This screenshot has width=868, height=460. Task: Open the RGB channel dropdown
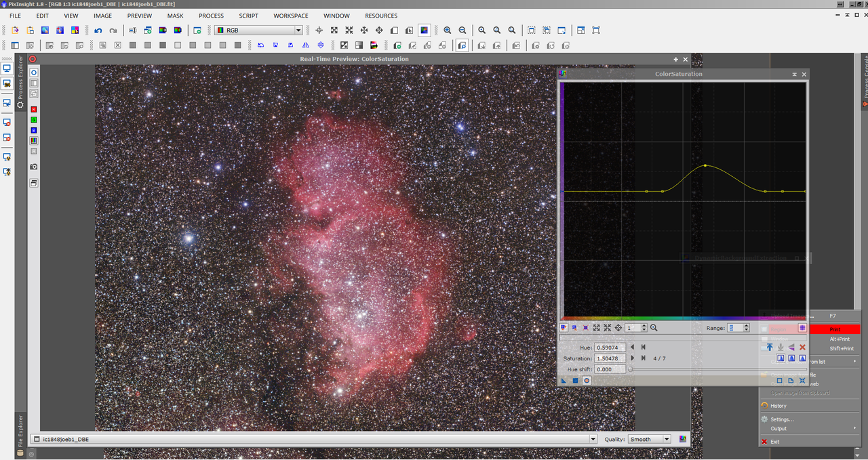coord(258,30)
